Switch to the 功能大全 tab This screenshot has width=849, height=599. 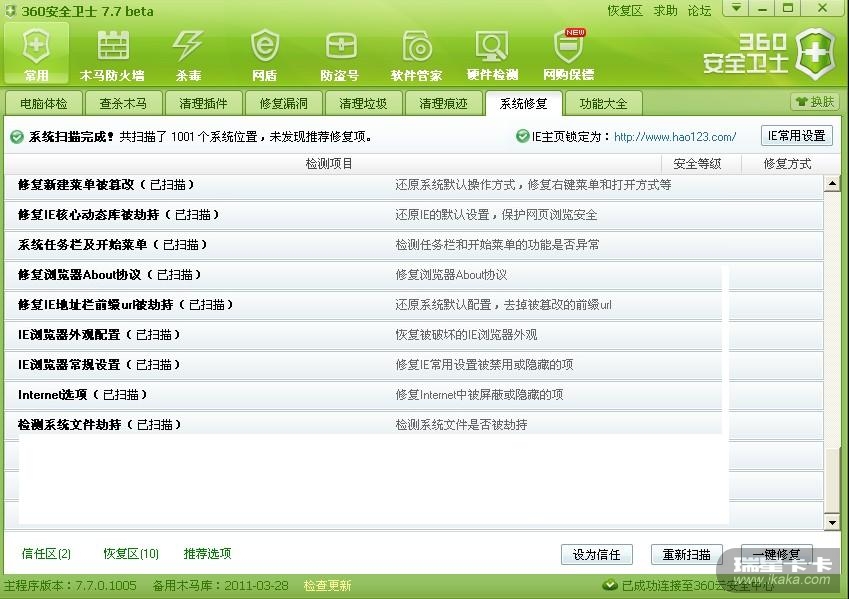[x=603, y=103]
